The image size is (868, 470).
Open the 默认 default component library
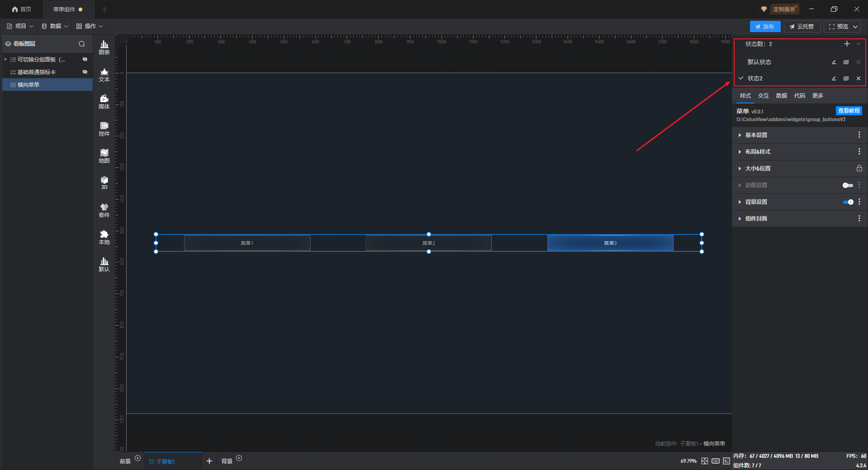(104, 264)
